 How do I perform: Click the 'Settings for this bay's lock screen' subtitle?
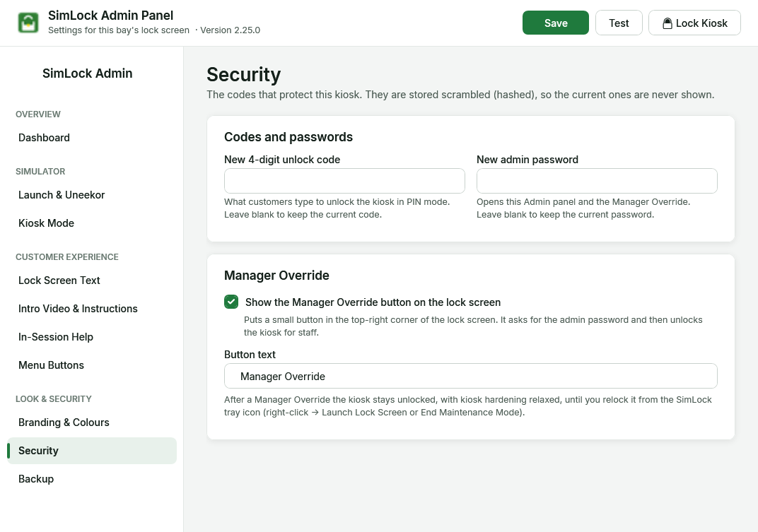(x=119, y=30)
